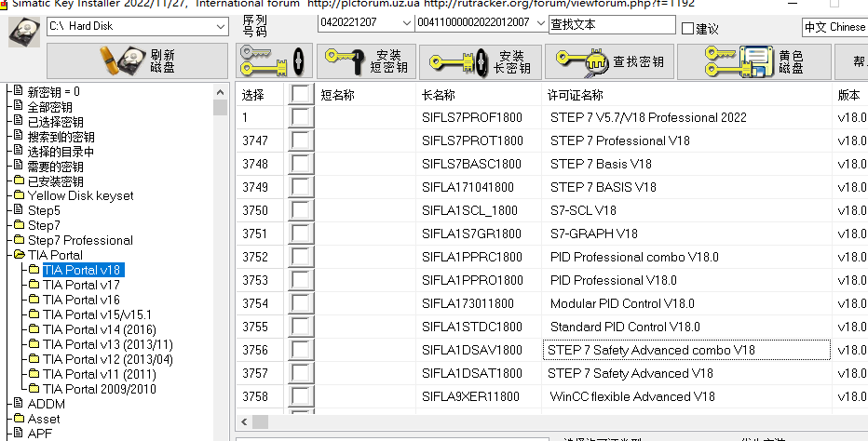This screenshot has height=441, width=868.
Task: Click the TIA Portal v18 folder icon
Action: (x=34, y=270)
